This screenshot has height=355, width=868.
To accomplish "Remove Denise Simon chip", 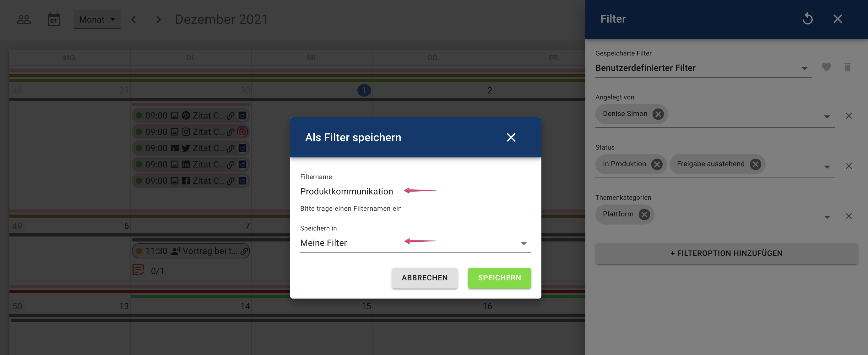I will (x=658, y=114).
